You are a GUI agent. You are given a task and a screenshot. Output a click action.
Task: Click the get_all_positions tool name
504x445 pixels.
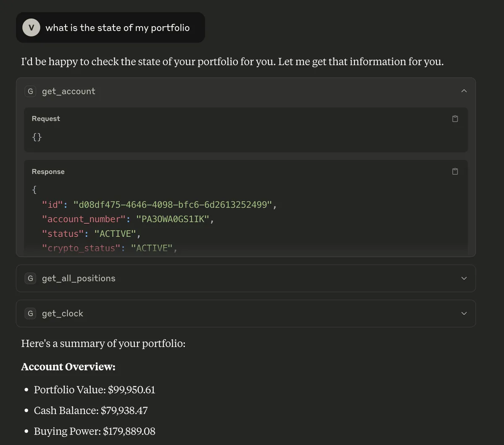click(79, 278)
